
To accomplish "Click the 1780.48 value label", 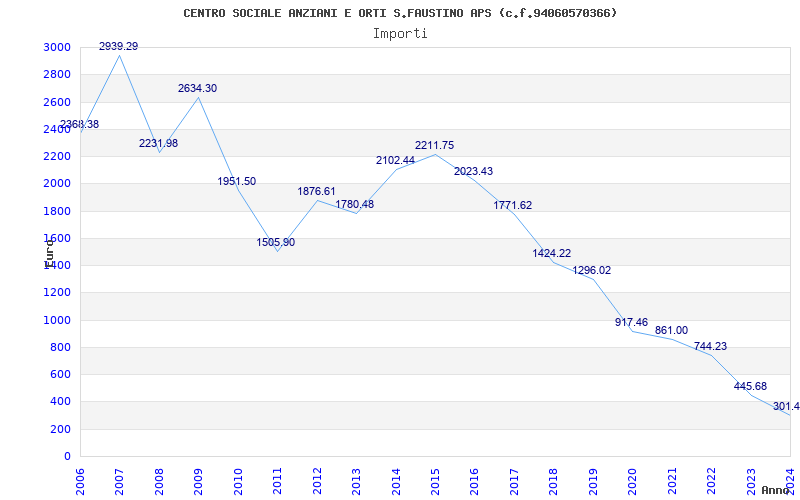I will [355, 205].
